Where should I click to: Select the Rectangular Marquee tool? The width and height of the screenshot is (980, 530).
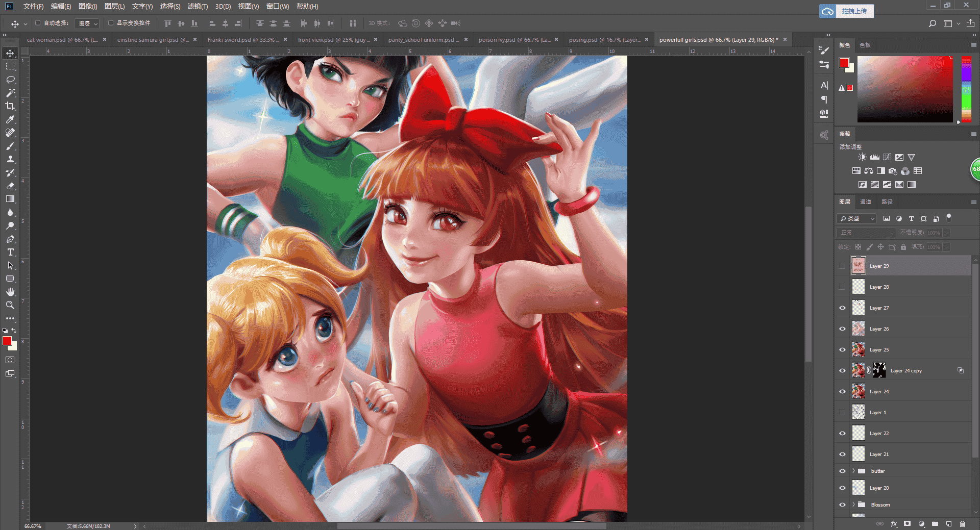click(10, 66)
